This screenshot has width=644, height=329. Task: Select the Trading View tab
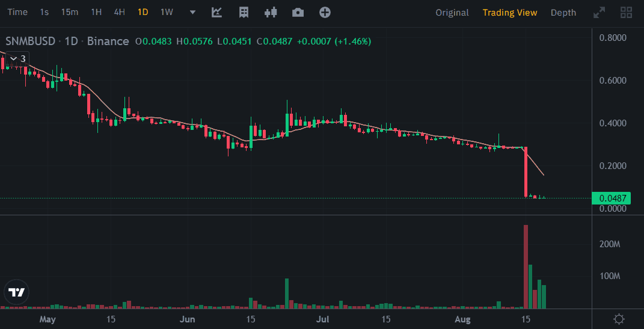click(510, 12)
